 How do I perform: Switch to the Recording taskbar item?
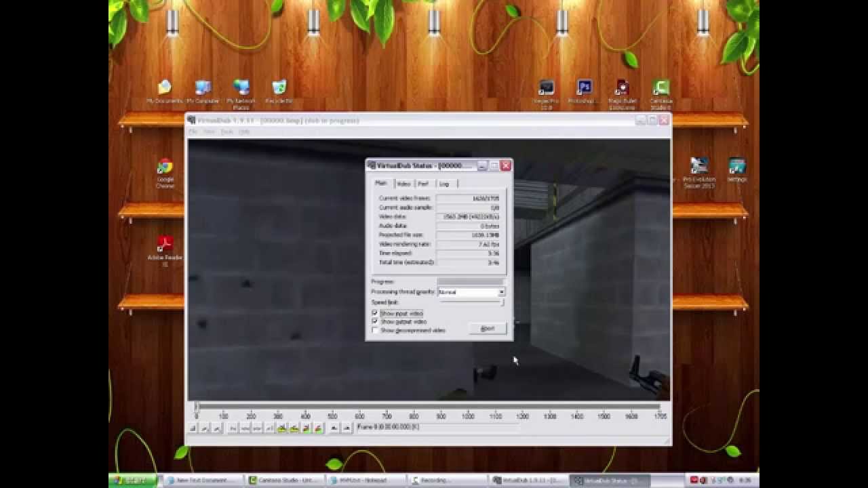point(448,481)
